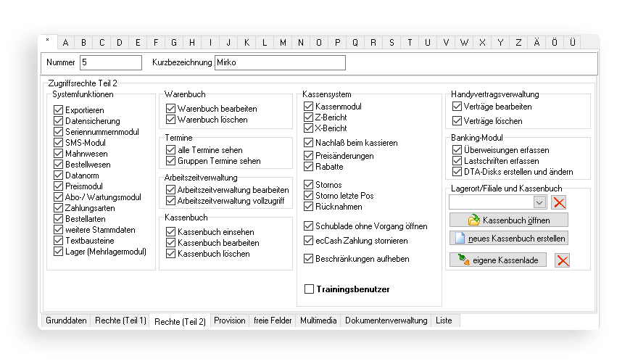Screen dimensions: 638x364
Task: Select the letter K alphabet tab
Action: (x=246, y=42)
